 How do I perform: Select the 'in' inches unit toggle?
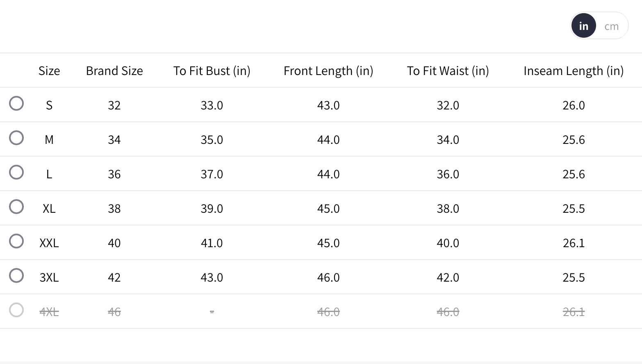(x=583, y=26)
